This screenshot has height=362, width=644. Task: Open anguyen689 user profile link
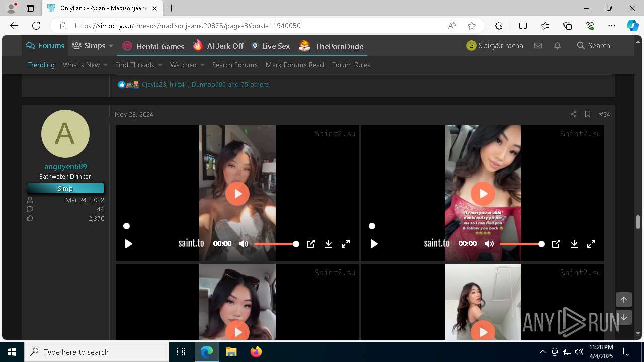pyautogui.click(x=65, y=167)
